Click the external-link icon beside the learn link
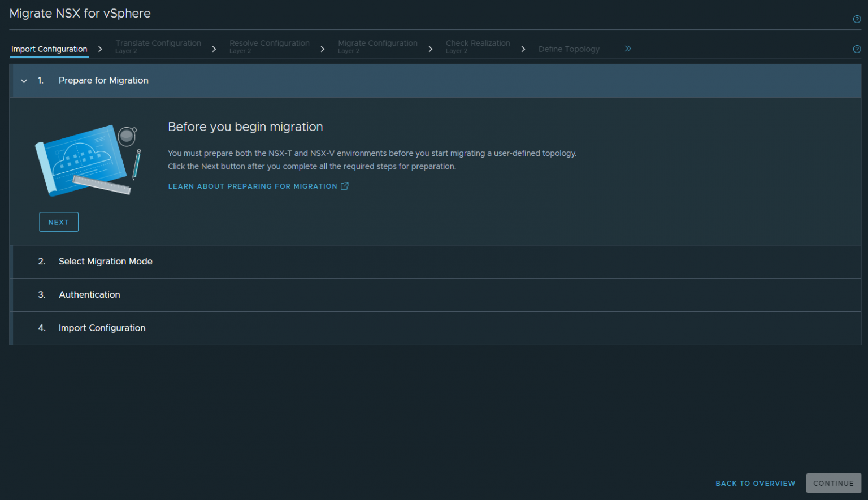The width and height of the screenshot is (868, 500). click(345, 185)
